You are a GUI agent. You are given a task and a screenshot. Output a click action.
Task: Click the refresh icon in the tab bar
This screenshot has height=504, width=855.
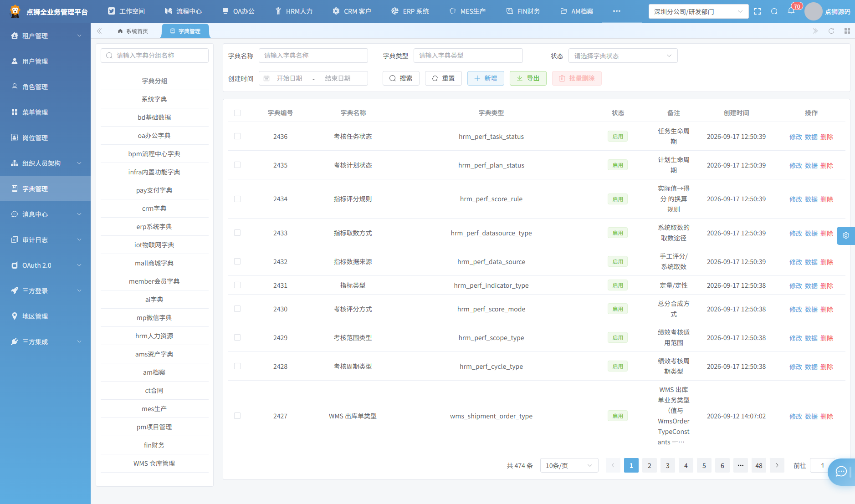(x=831, y=31)
